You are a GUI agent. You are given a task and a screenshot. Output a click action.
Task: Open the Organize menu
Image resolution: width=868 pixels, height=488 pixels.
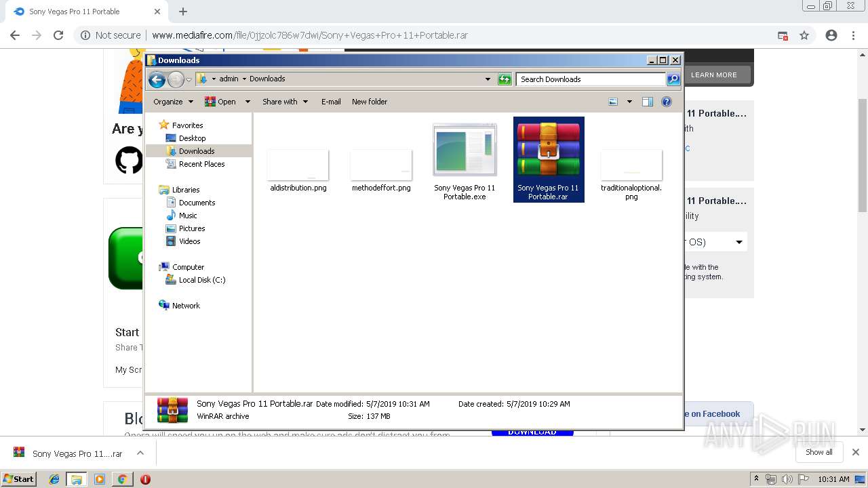(173, 102)
